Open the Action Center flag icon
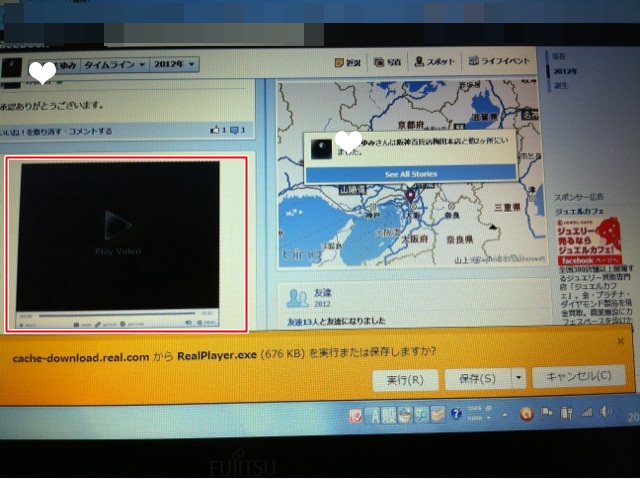 547,414
